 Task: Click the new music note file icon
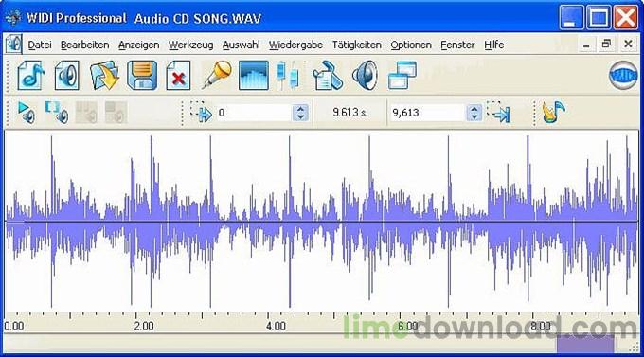click(x=31, y=76)
